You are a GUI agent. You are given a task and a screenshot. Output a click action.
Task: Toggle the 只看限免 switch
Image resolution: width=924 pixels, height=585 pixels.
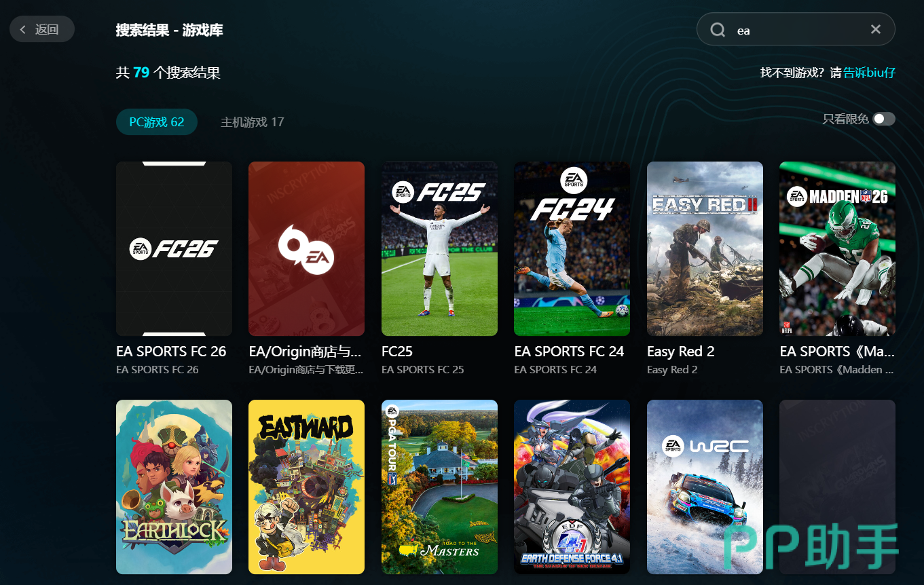coord(883,119)
